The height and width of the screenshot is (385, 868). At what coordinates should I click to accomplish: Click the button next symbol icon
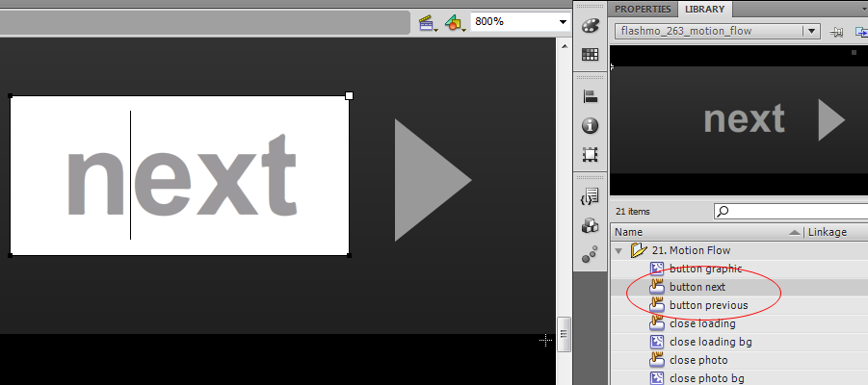pyautogui.click(x=656, y=287)
